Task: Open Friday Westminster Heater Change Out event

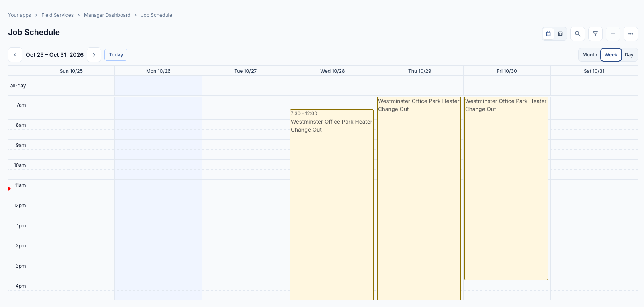Action: 506,188
